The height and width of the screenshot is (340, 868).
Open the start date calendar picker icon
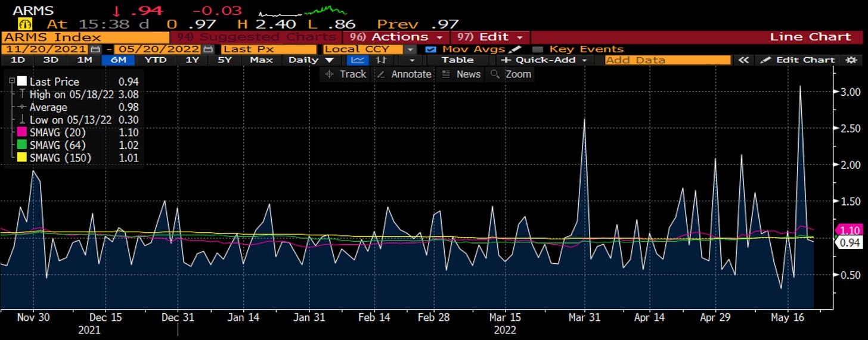click(x=97, y=49)
